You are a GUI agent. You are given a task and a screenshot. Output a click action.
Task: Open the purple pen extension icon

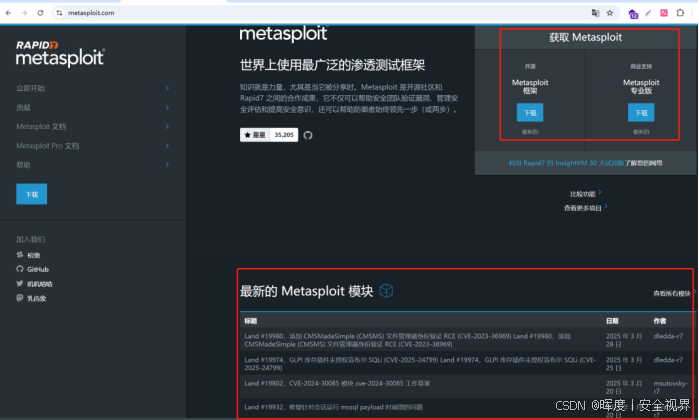click(648, 13)
